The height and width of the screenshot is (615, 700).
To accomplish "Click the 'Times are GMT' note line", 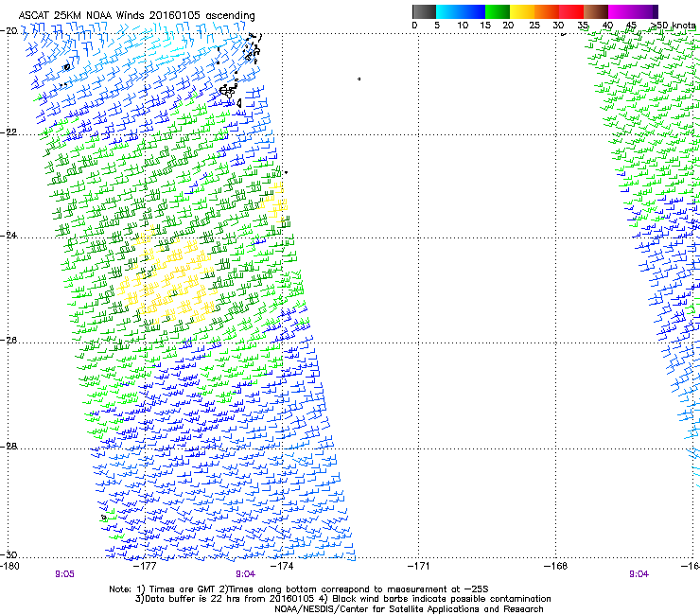I will point(299,589).
